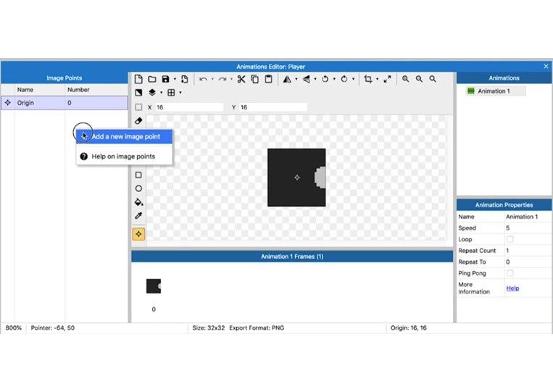Viewport: 553px width, 392px height.
Task: Select the Eraser tool
Action: click(x=138, y=121)
